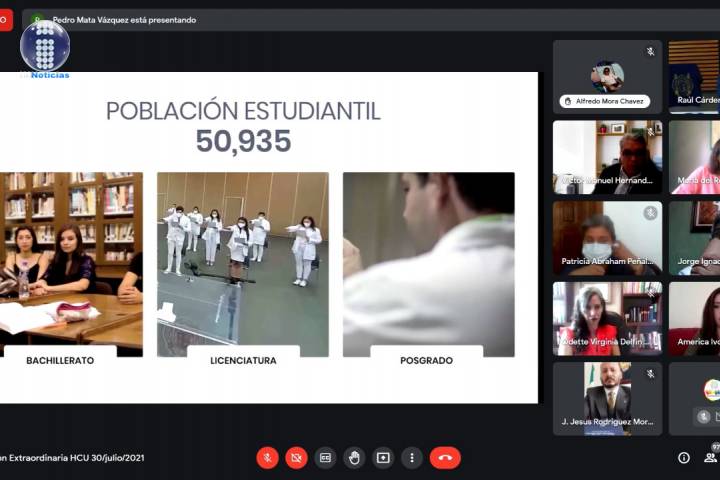Click the present screen icon
Screen dimensions: 720x480
pyautogui.click(x=383, y=457)
